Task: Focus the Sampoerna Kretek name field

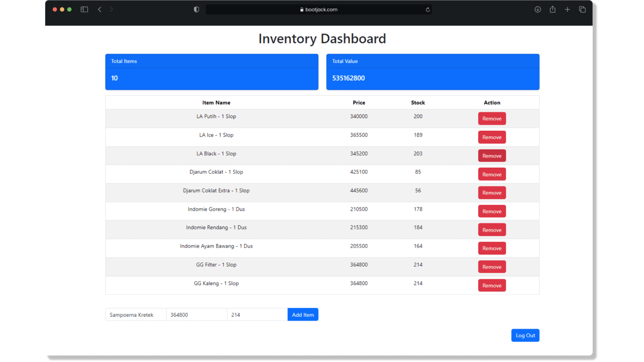Action: click(x=136, y=315)
